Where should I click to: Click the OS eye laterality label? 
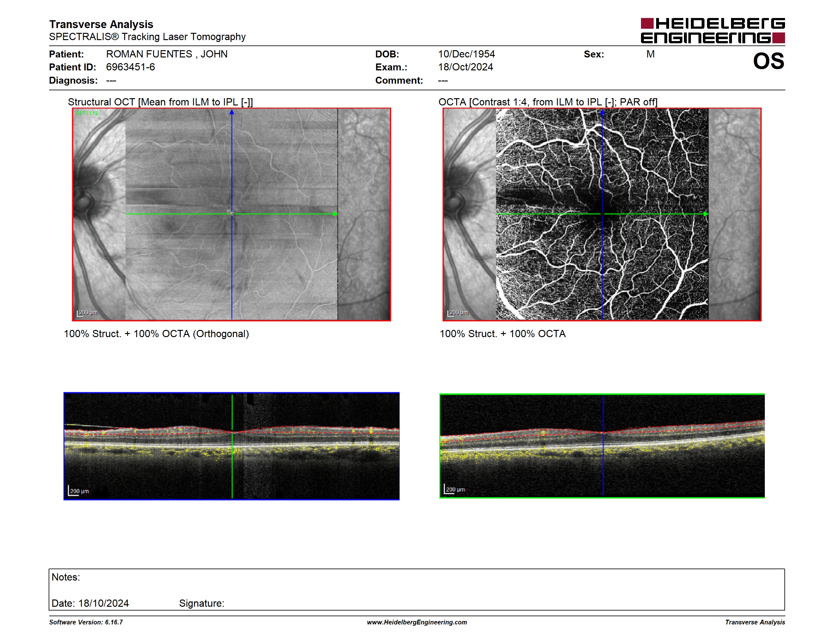click(x=769, y=61)
